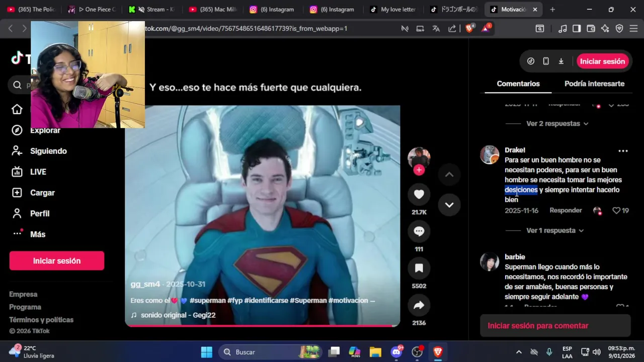Open barbie commenter avatar
This screenshot has width=644, height=362.
pyautogui.click(x=490, y=262)
